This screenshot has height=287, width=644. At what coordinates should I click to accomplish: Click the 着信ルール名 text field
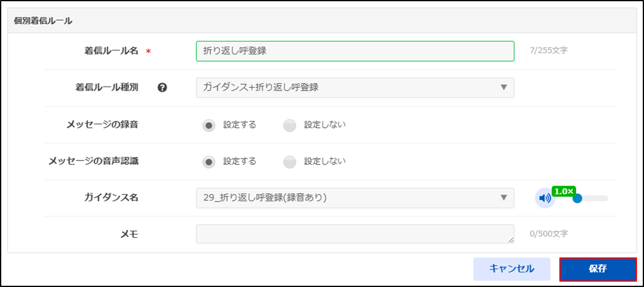tap(355, 51)
